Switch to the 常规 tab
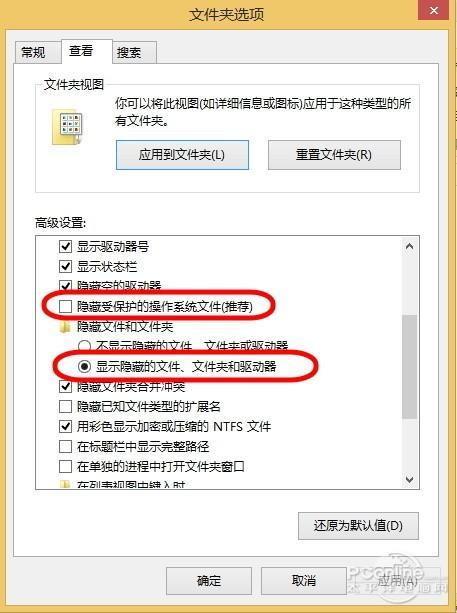 pos(34,52)
